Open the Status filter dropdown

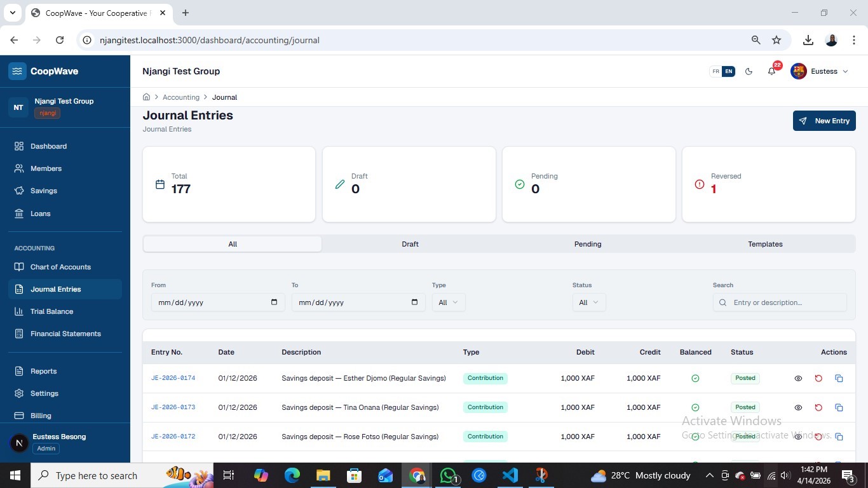pyautogui.click(x=589, y=302)
